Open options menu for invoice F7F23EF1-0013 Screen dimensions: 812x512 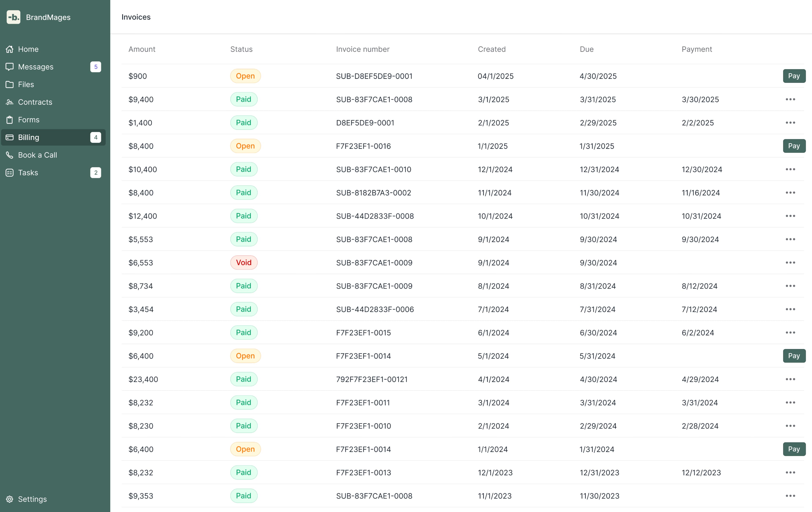coord(790,472)
